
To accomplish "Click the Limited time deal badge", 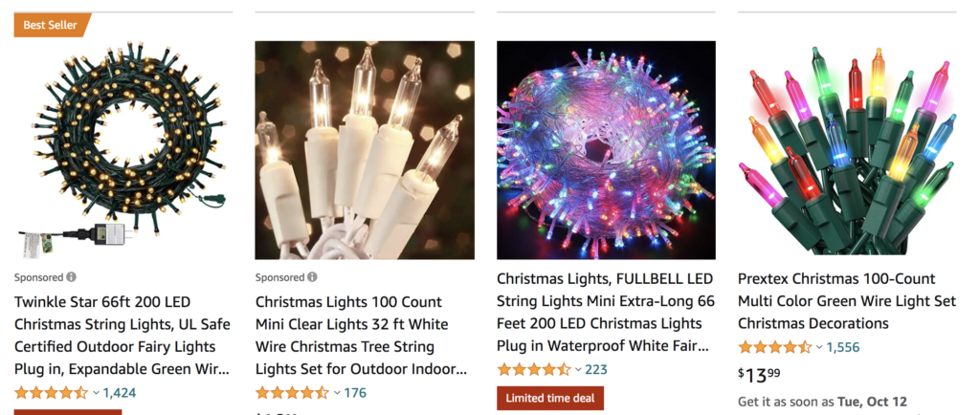I will pos(550,398).
